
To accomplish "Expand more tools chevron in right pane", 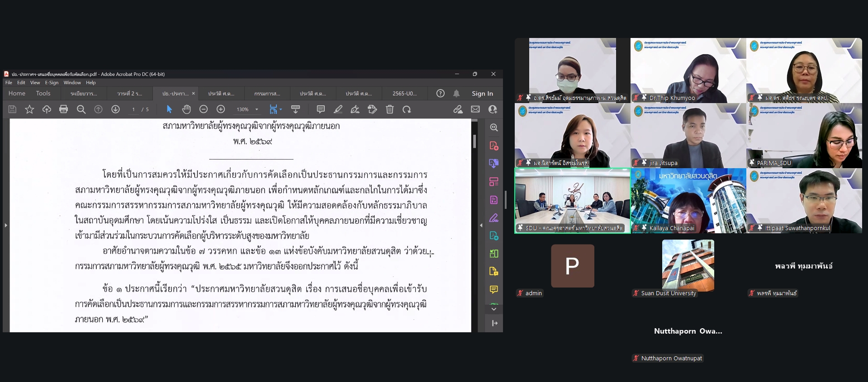I will 494,309.
